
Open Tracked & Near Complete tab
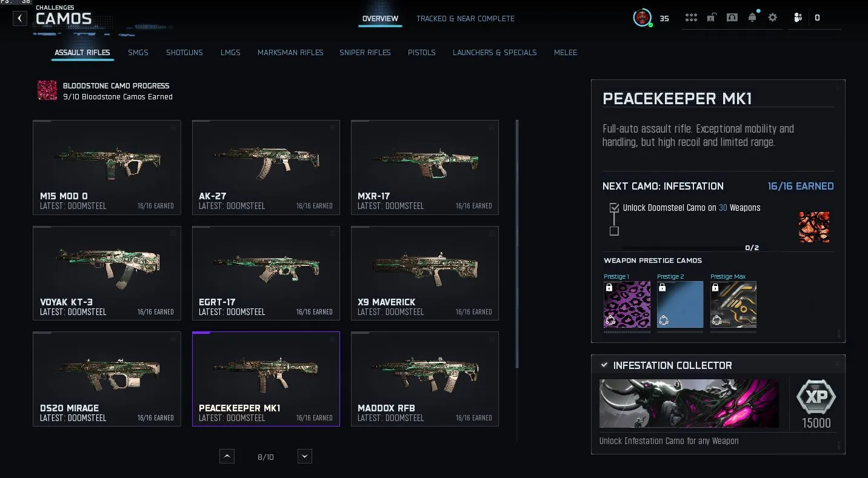tap(466, 19)
